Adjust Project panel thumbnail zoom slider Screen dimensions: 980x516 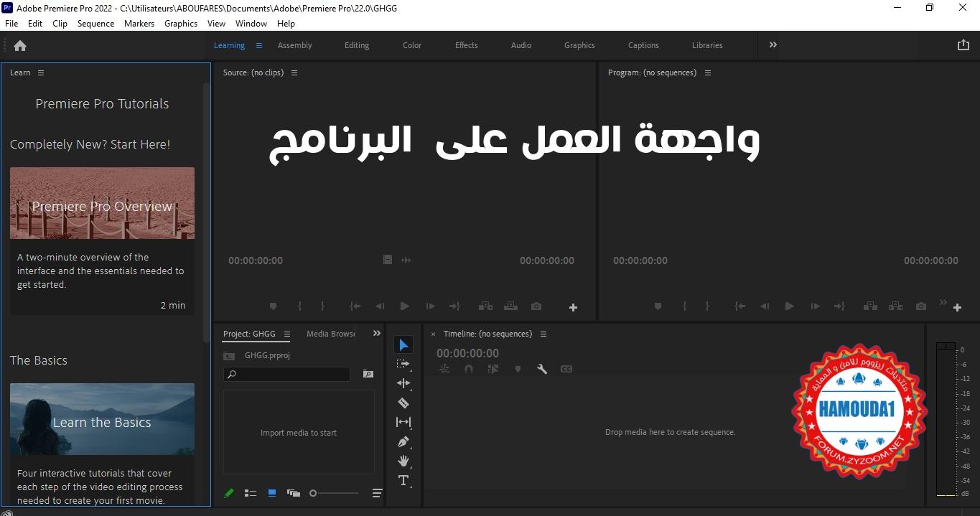coord(334,493)
